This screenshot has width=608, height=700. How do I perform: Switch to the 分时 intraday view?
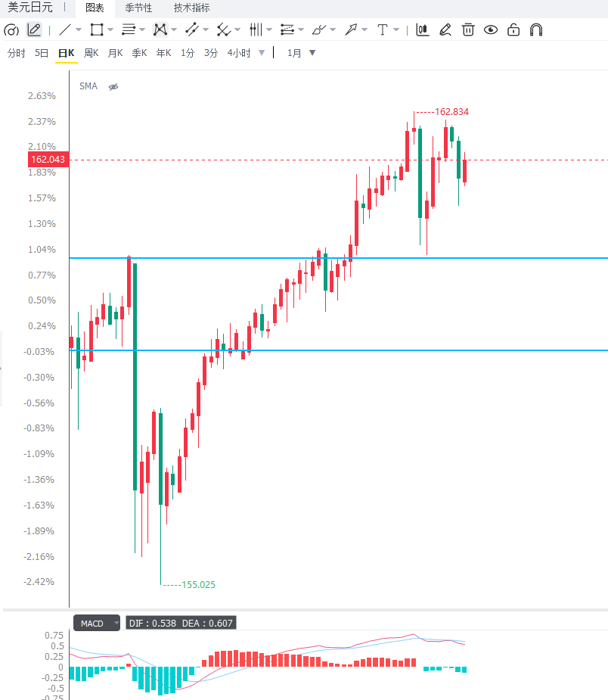tap(17, 53)
